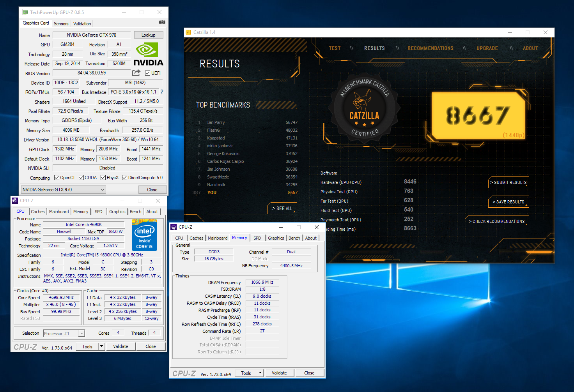Screen dimensions: 574x392
Task: Select the Graphics Card tab in GPU-Z
Action: 36,23
